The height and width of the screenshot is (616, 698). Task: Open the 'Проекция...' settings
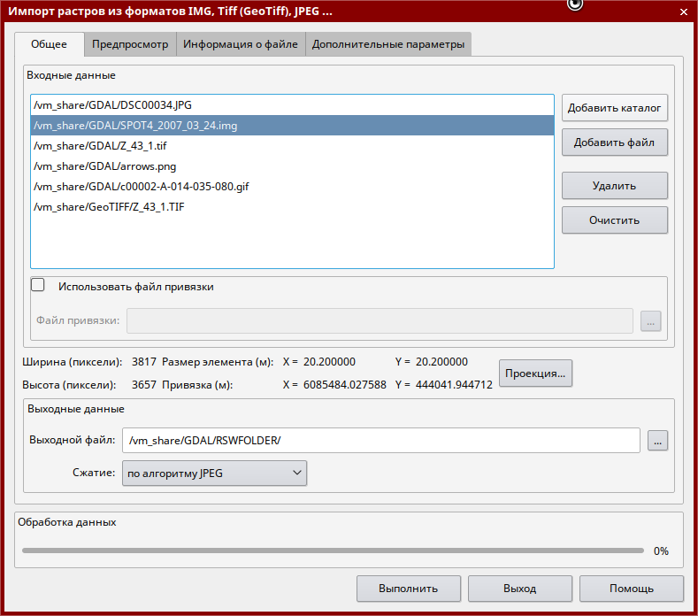pos(536,373)
